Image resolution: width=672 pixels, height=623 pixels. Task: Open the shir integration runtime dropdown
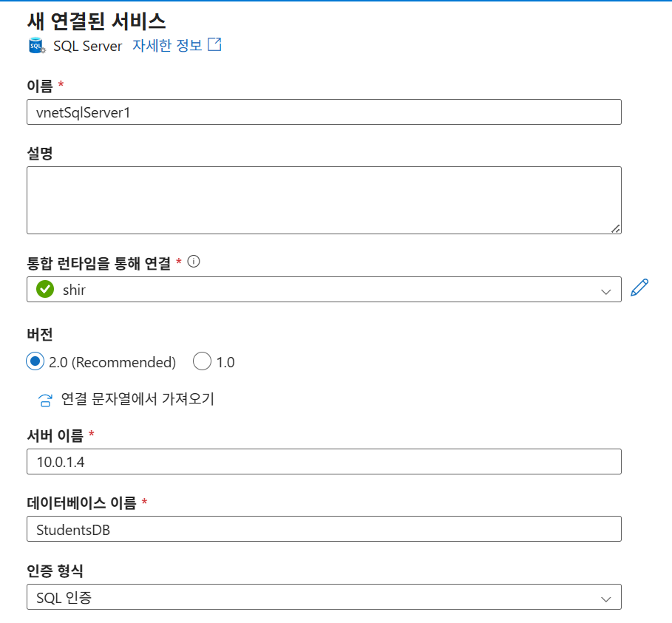tap(324, 290)
